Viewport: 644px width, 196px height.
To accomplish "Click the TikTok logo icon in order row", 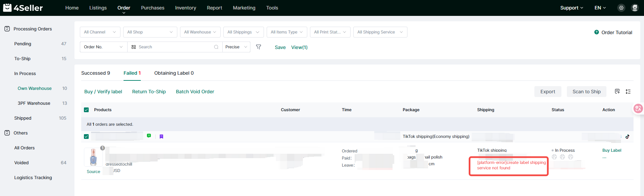I will (x=627, y=137).
